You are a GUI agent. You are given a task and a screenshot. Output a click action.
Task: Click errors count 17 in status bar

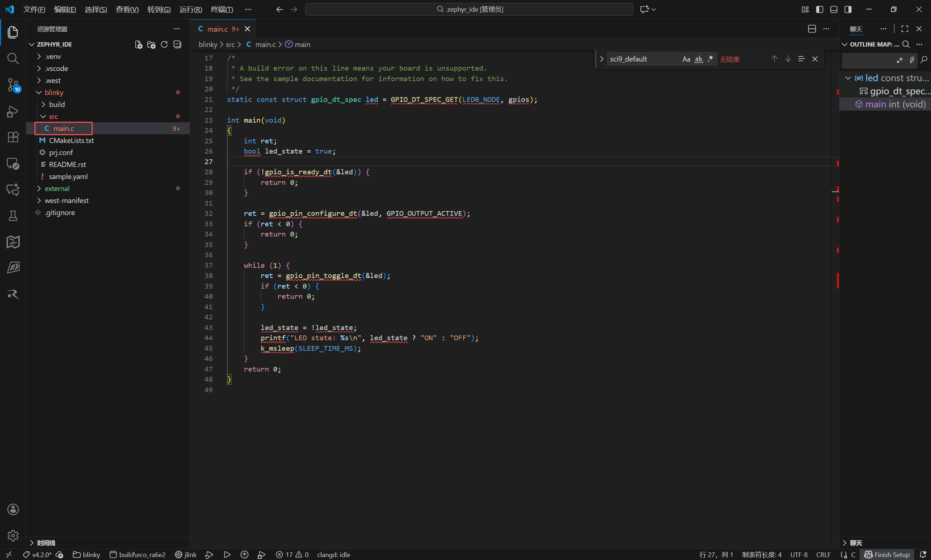click(x=292, y=555)
